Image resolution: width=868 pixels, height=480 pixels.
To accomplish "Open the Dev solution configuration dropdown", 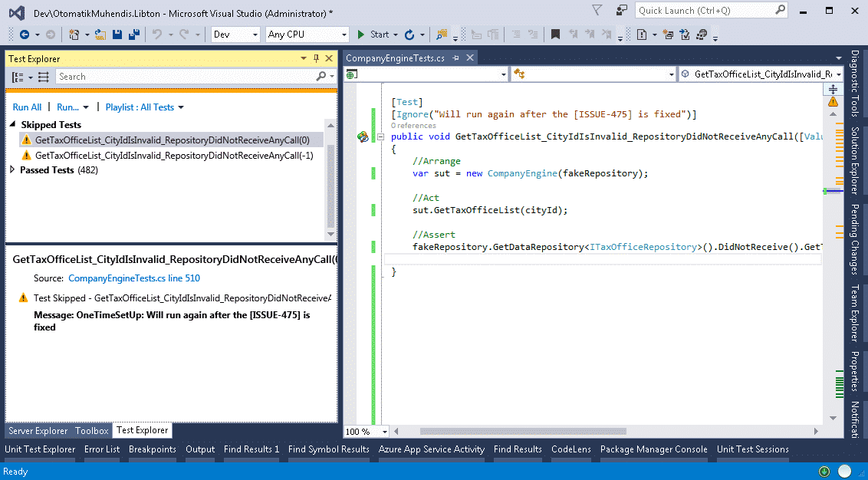I will (x=235, y=35).
